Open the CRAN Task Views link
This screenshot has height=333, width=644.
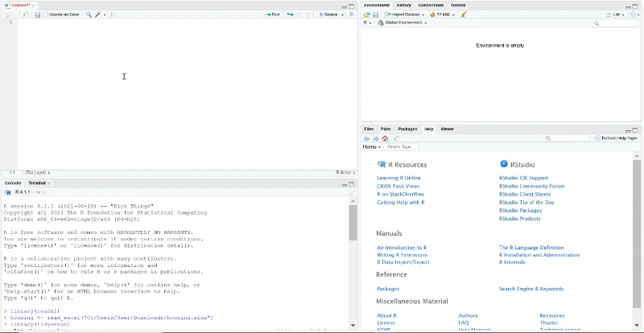tap(398, 186)
